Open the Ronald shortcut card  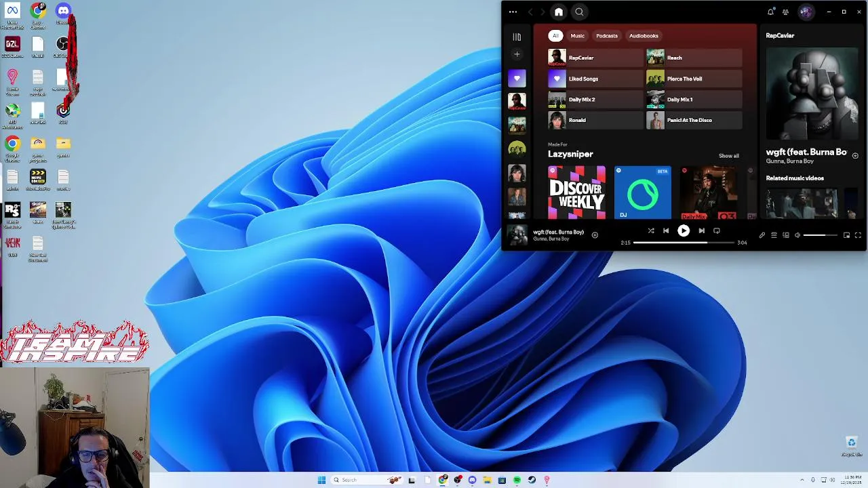595,120
